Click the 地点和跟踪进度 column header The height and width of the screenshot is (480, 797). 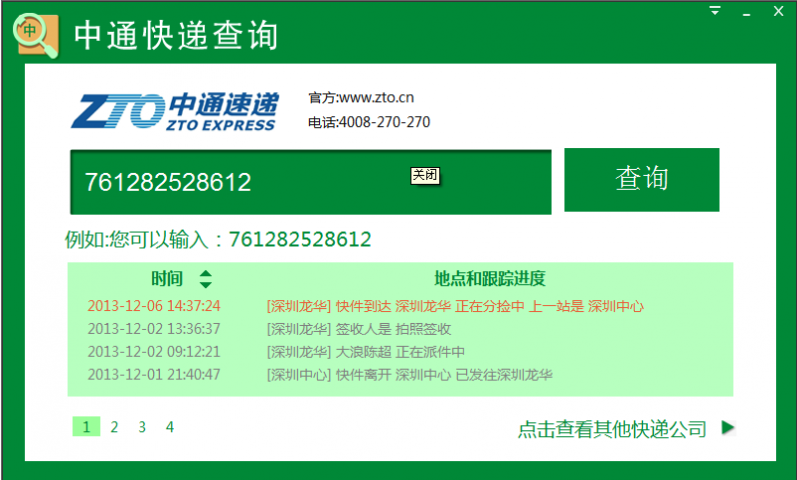coord(489,279)
